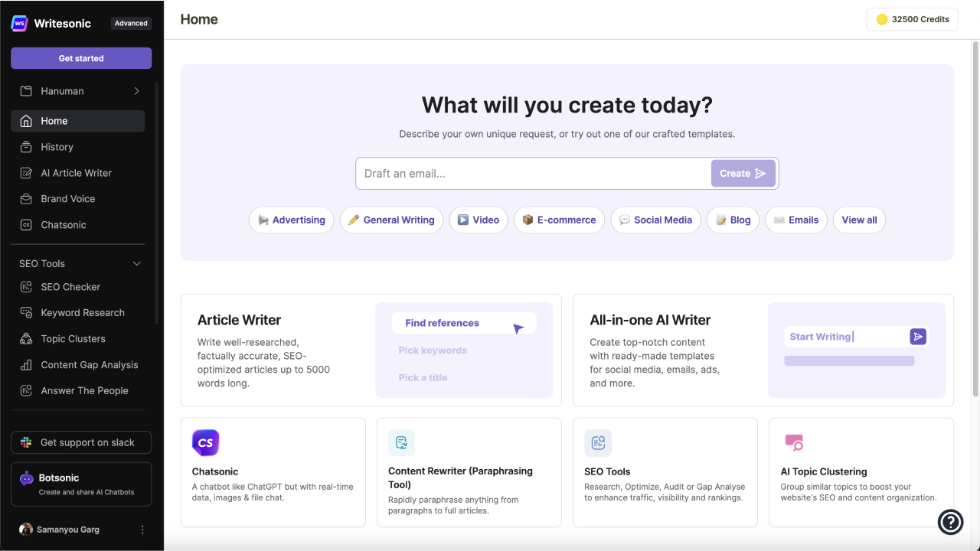
Task: Click the Content Rewriter (Paraphrasing Tool) title
Action: pos(460,478)
